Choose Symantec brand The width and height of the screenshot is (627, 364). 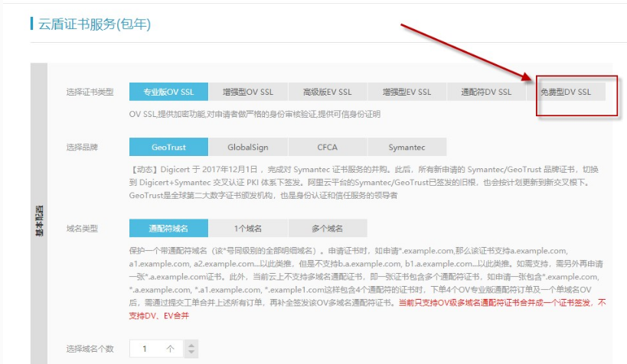(407, 147)
